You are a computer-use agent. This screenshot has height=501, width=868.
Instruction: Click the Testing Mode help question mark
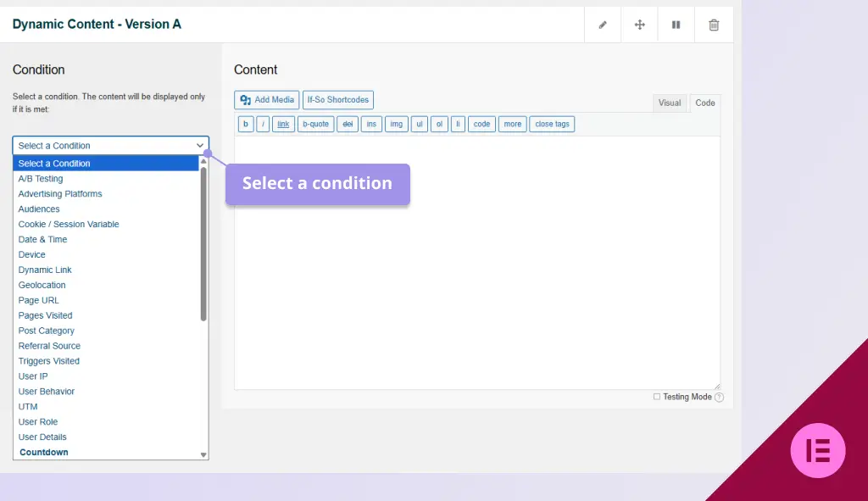pos(719,397)
